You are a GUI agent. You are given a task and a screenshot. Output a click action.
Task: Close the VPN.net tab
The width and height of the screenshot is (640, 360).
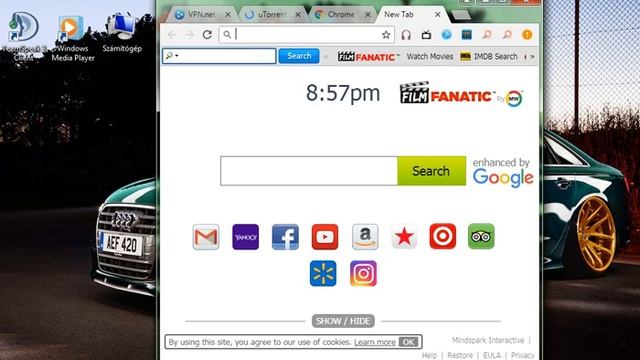(228, 14)
